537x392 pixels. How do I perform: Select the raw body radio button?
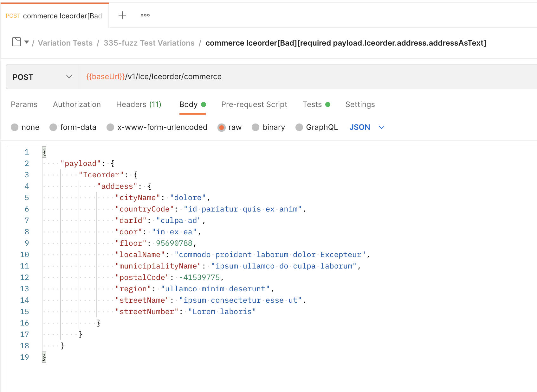(x=222, y=127)
